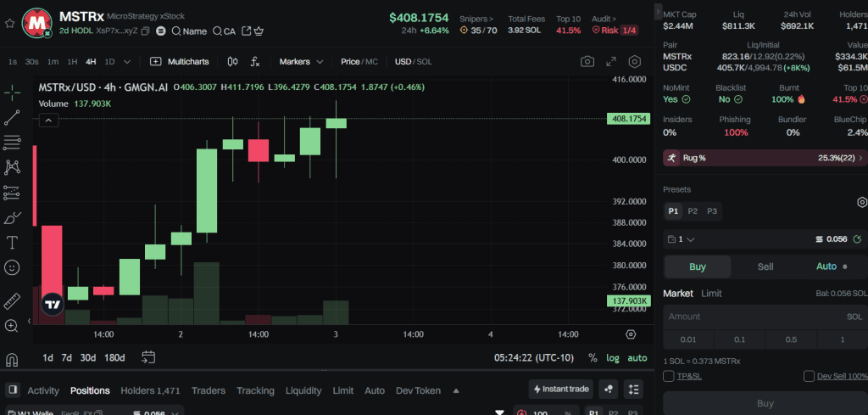
Task: Toggle USD / SOL currency
Action: point(413,61)
